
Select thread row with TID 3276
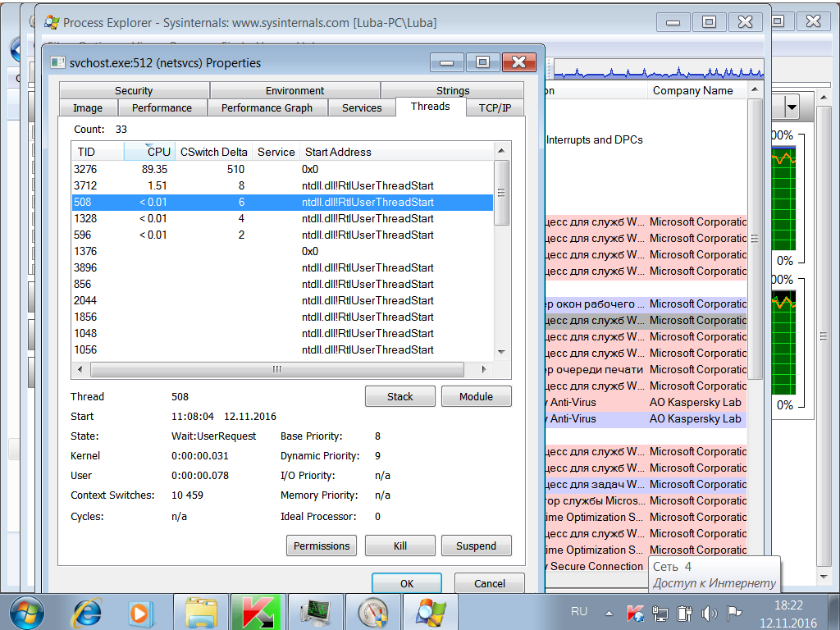coord(282,169)
